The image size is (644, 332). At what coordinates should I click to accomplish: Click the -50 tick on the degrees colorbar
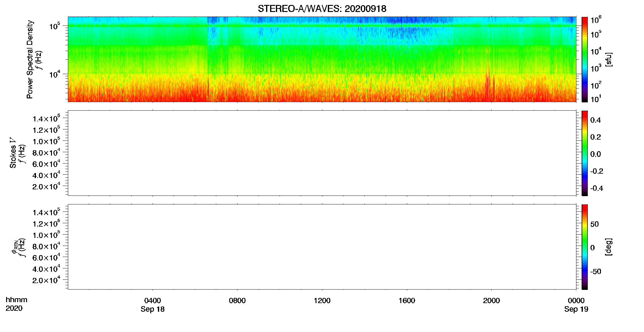click(596, 271)
